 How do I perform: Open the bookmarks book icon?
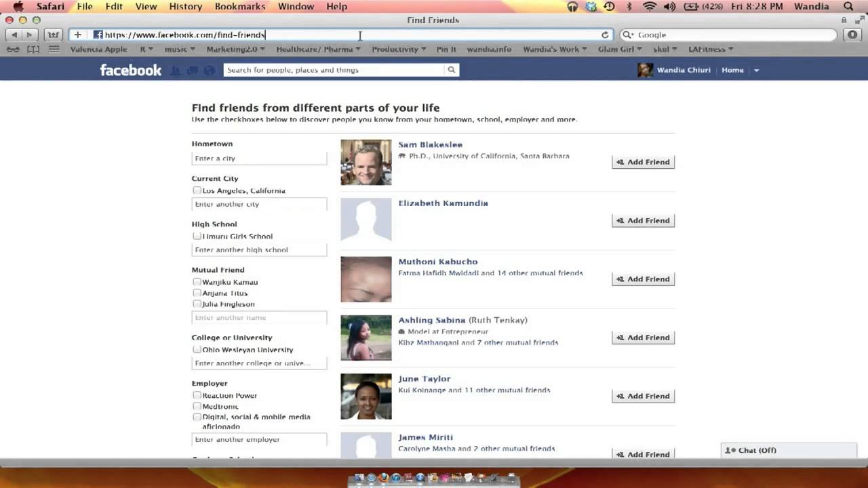coord(33,49)
